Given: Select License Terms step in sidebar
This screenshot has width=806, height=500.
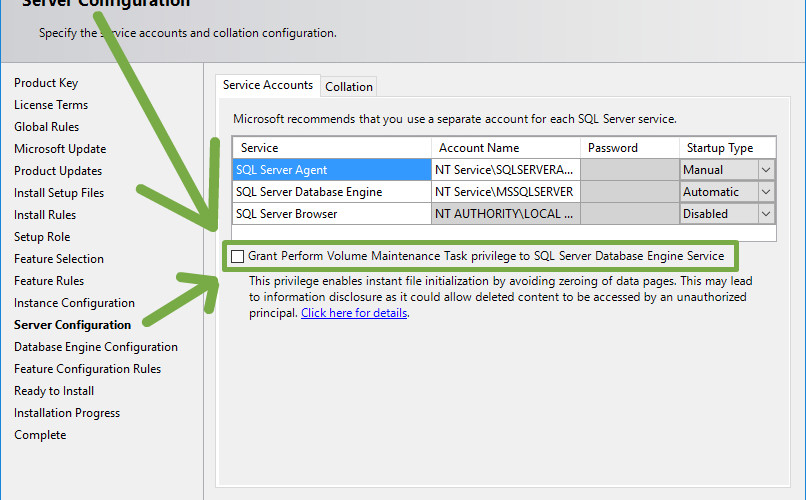Looking at the screenshot, I should click(51, 105).
